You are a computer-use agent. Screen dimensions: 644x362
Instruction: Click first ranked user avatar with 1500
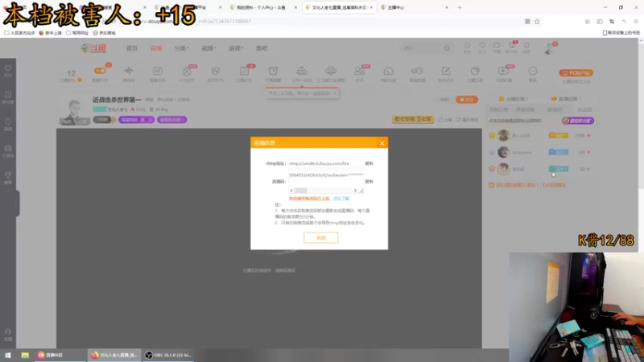[503, 135]
